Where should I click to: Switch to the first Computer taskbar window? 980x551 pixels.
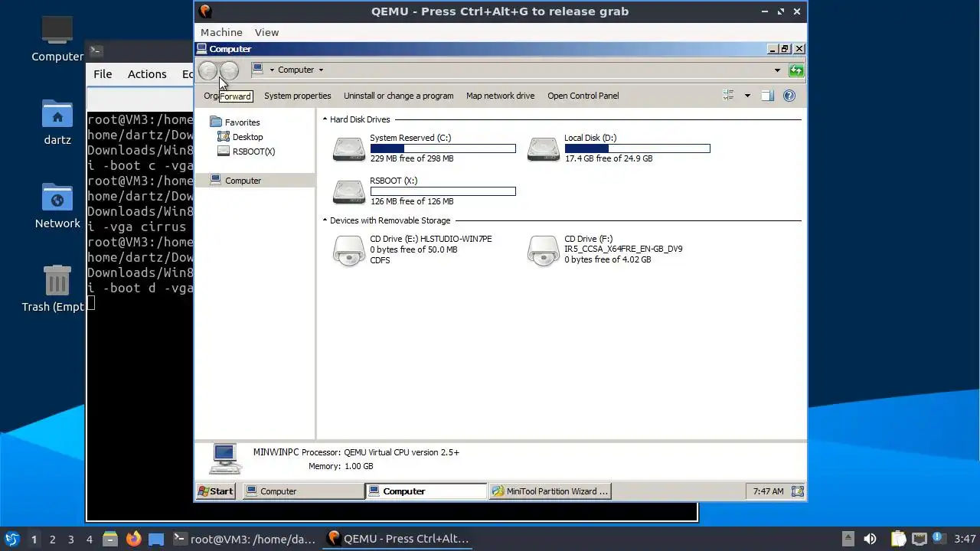(304, 491)
